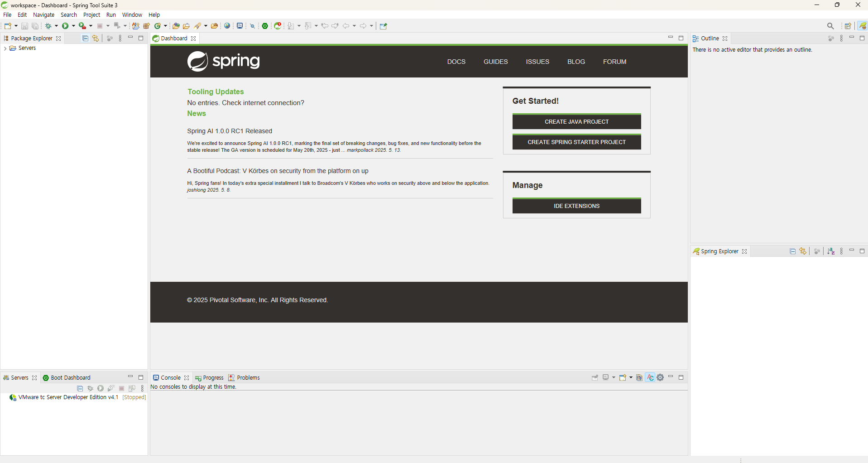Click the Open Perspective icon
This screenshot has width=868, height=463.
pyautogui.click(x=848, y=26)
